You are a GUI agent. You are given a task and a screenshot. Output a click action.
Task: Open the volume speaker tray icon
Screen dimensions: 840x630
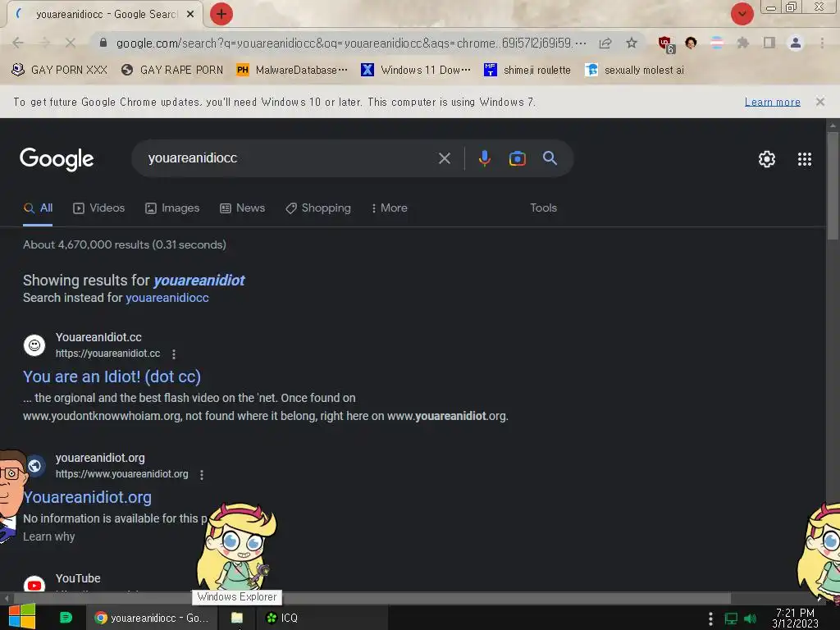(x=750, y=619)
